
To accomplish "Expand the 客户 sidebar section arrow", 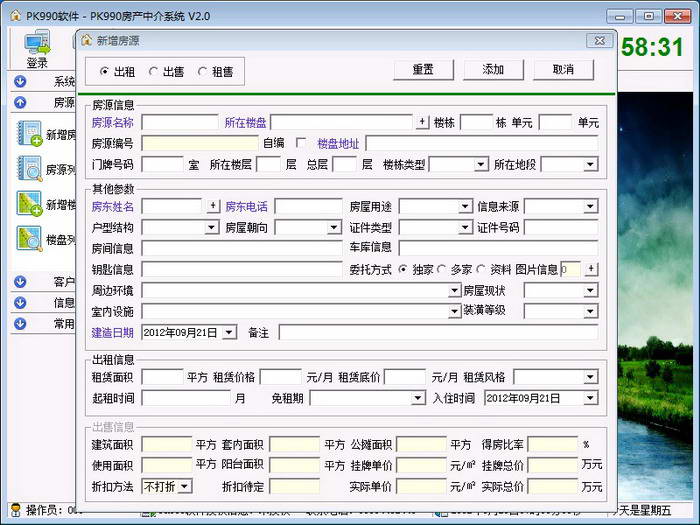I will [x=20, y=282].
